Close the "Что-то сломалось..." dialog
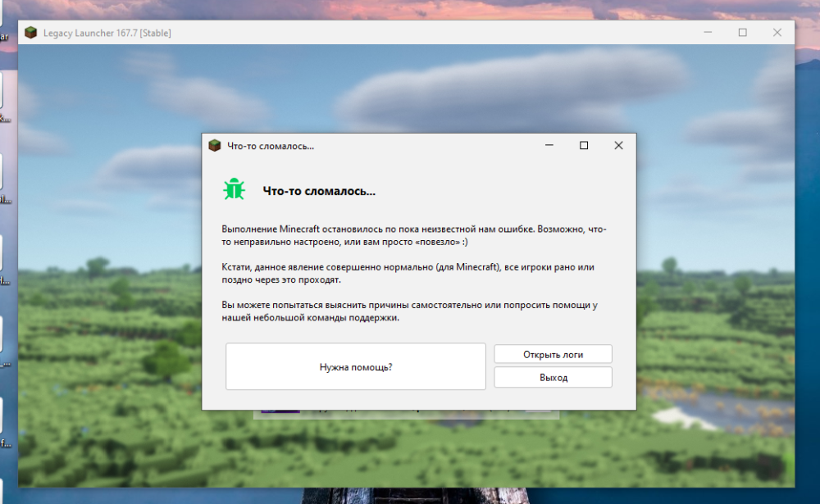The width and height of the screenshot is (820, 504). coord(618,145)
